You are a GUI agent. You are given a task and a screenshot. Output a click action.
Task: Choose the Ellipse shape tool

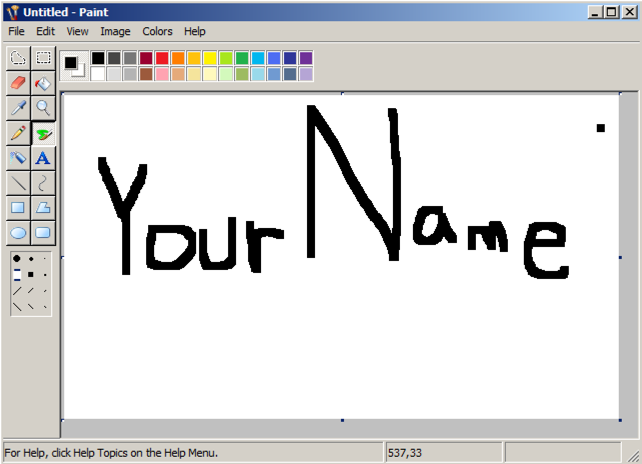point(18,233)
